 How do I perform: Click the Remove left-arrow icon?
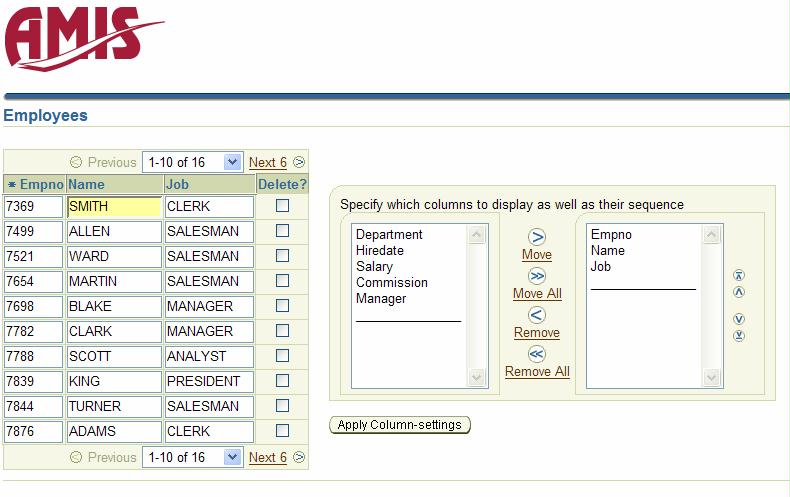(537, 315)
